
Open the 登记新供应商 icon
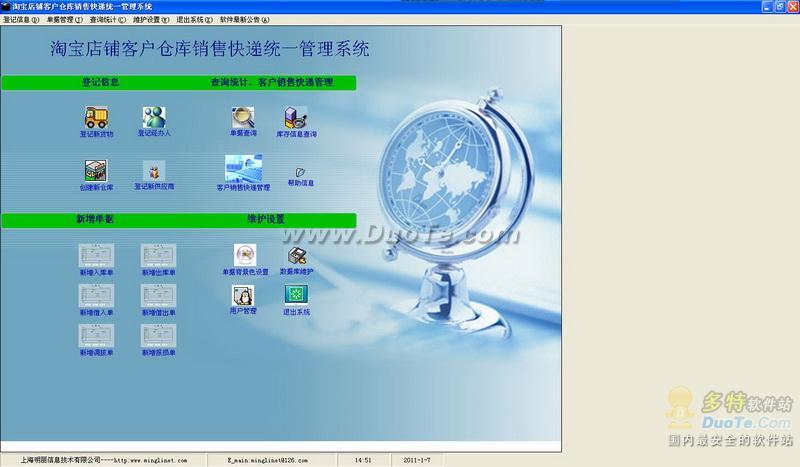(x=154, y=171)
